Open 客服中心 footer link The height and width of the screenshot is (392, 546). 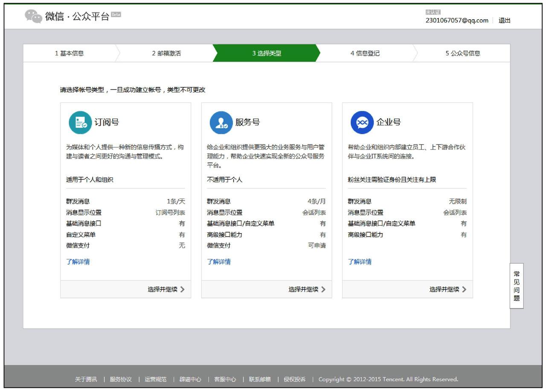pos(225,379)
